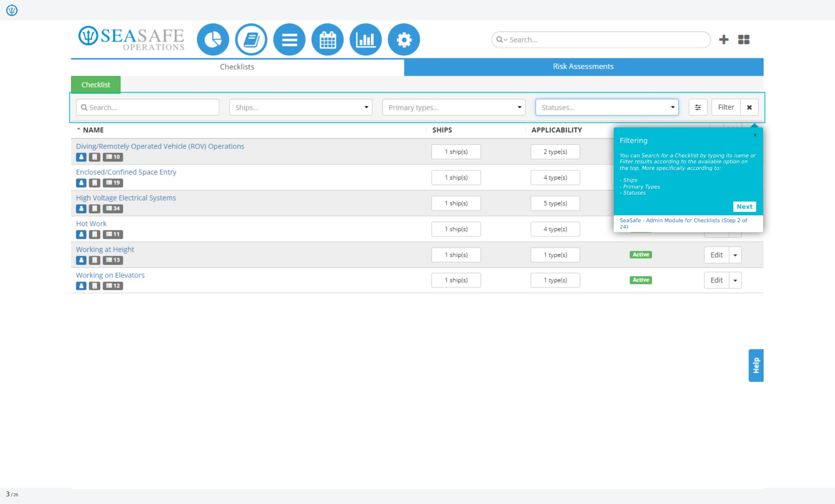Click user icon under High Voltage Electrical Systems
This screenshot has height=504, width=835.
pyautogui.click(x=81, y=209)
